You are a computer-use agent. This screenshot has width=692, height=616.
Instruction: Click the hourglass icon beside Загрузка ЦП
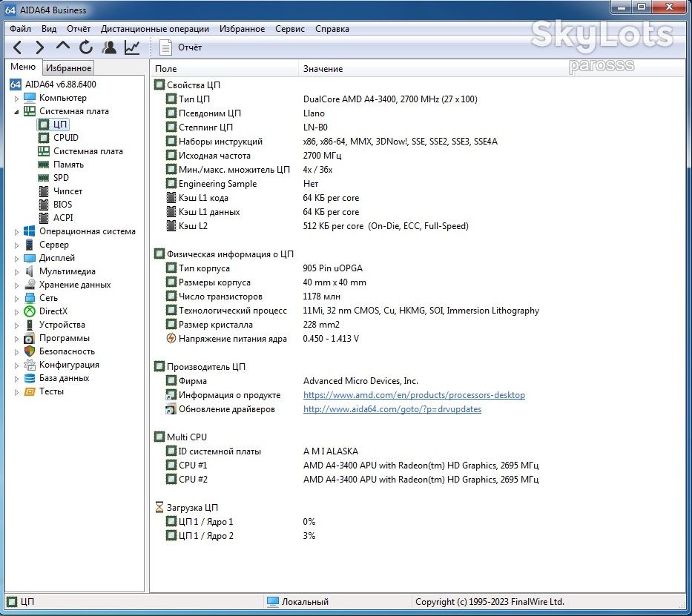tap(159, 507)
